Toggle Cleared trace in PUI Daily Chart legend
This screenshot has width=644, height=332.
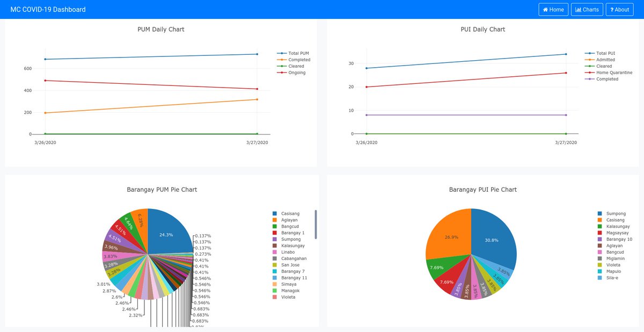[599, 66]
